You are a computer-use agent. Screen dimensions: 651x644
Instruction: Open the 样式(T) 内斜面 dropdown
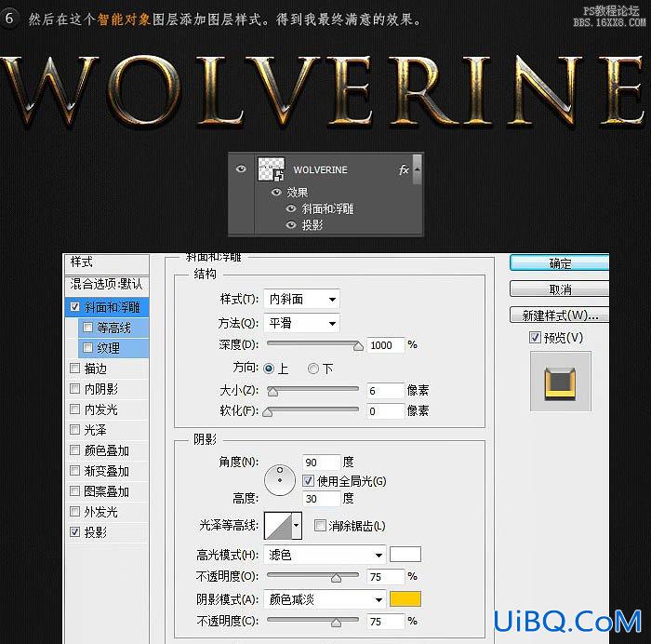[301, 299]
